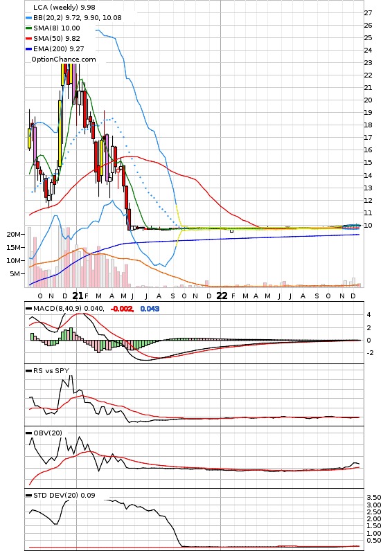Click the red SMA(50) legend marker

(29, 39)
